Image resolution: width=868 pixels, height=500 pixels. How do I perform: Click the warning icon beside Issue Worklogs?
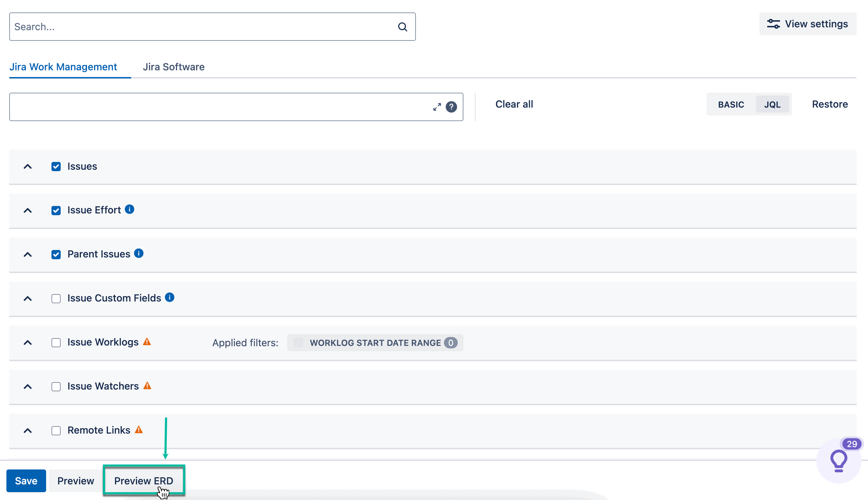(147, 342)
